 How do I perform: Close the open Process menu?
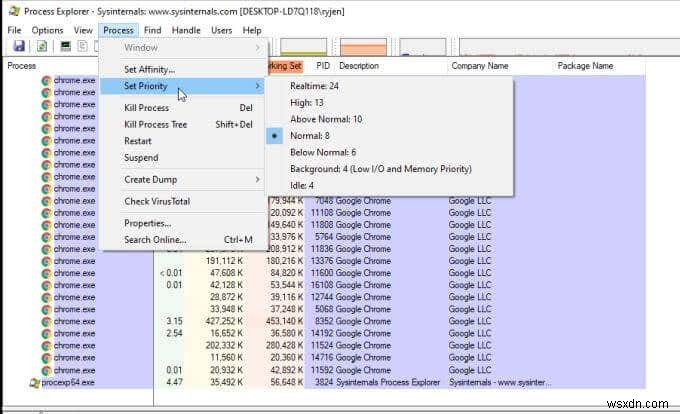(118, 30)
